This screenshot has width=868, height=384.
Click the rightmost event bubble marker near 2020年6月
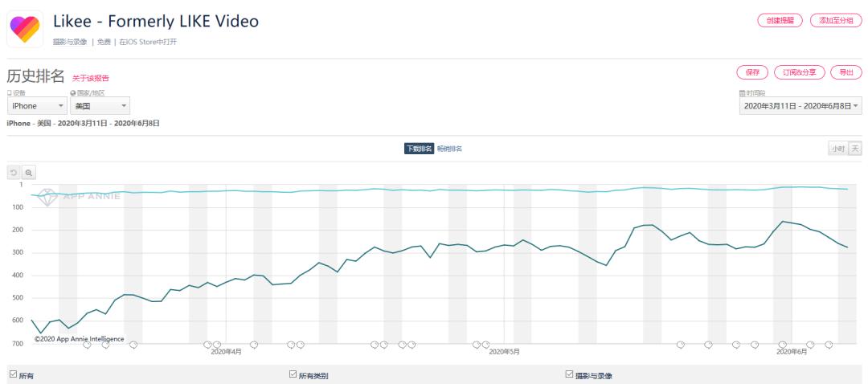(x=829, y=345)
